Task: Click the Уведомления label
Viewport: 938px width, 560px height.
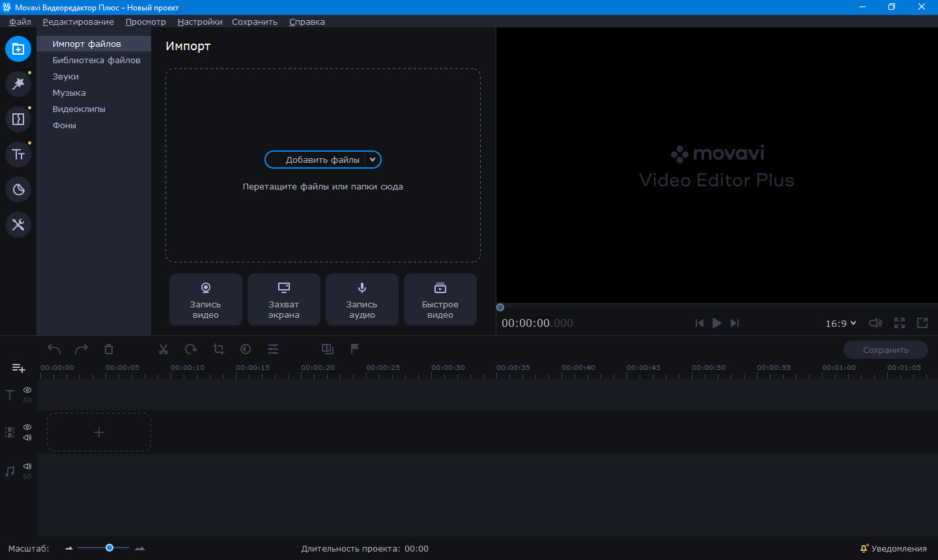Action: pyautogui.click(x=899, y=548)
